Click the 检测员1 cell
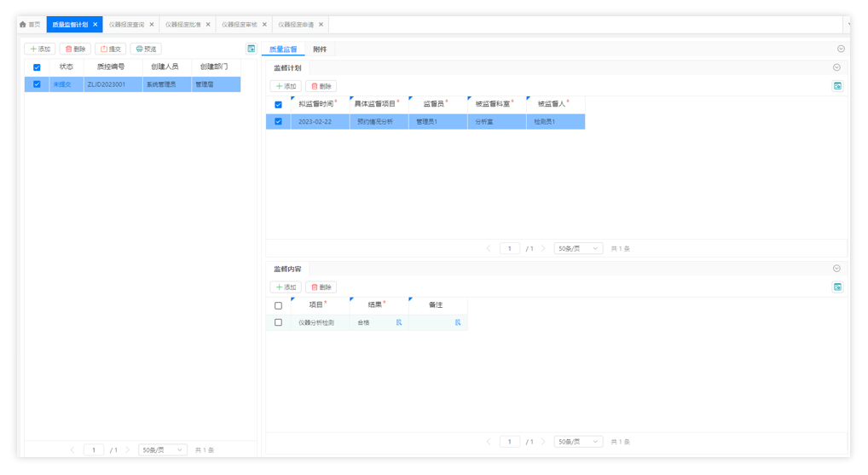 tap(556, 121)
